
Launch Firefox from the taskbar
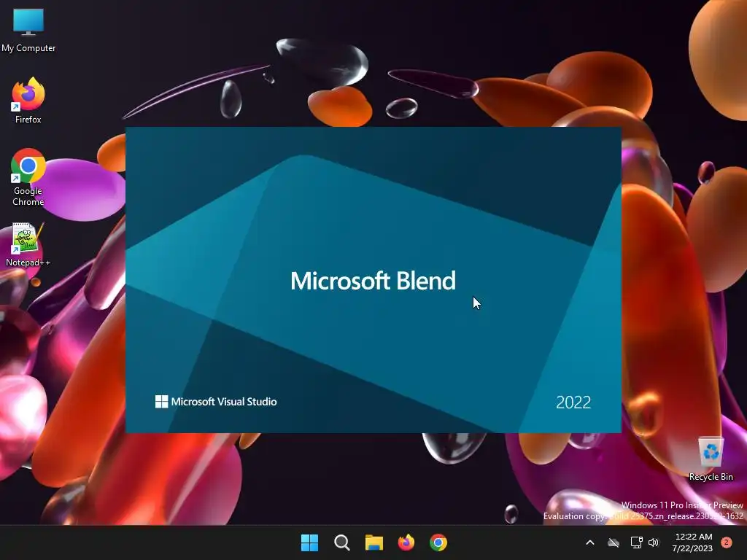tap(406, 542)
